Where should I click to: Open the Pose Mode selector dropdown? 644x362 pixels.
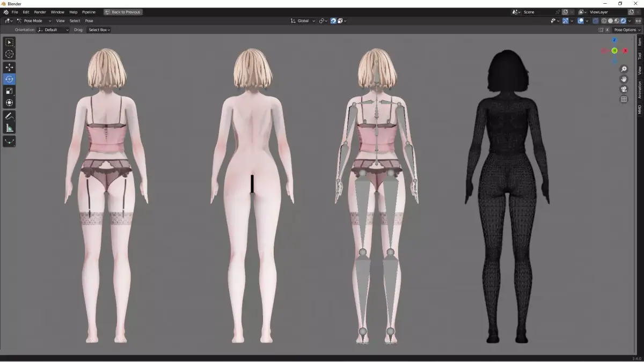pyautogui.click(x=34, y=21)
